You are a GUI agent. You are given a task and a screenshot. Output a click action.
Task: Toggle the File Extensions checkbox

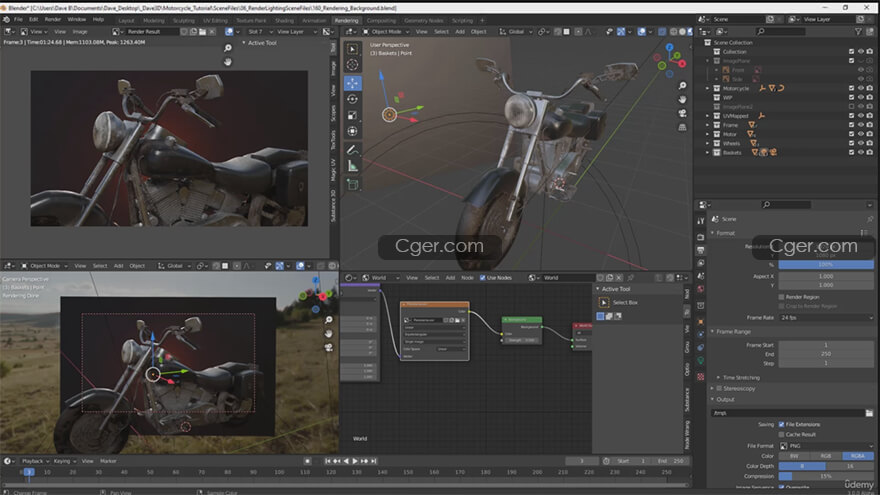(x=781, y=424)
